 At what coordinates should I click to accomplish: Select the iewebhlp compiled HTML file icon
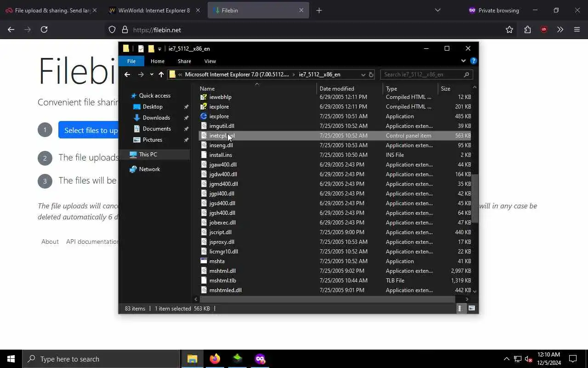click(x=204, y=97)
